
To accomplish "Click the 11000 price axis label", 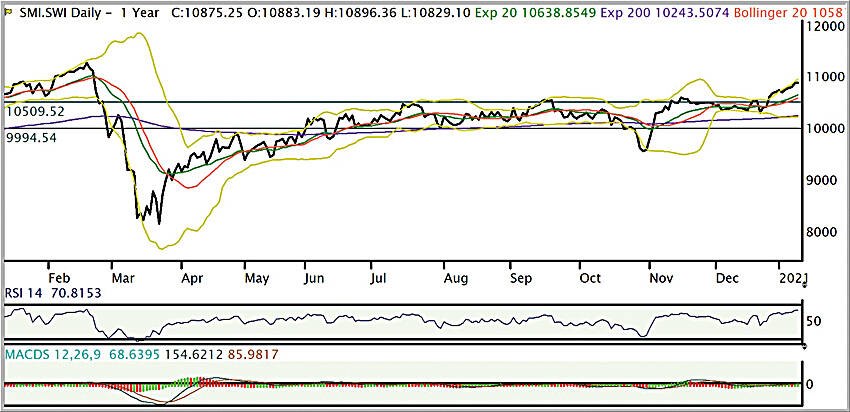I will tap(825, 78).
